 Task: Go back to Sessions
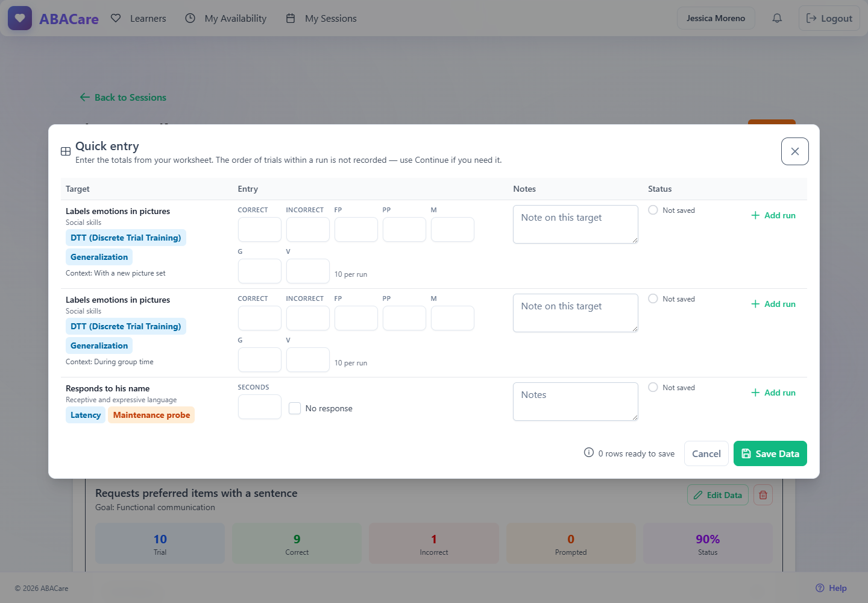[123, 97]
